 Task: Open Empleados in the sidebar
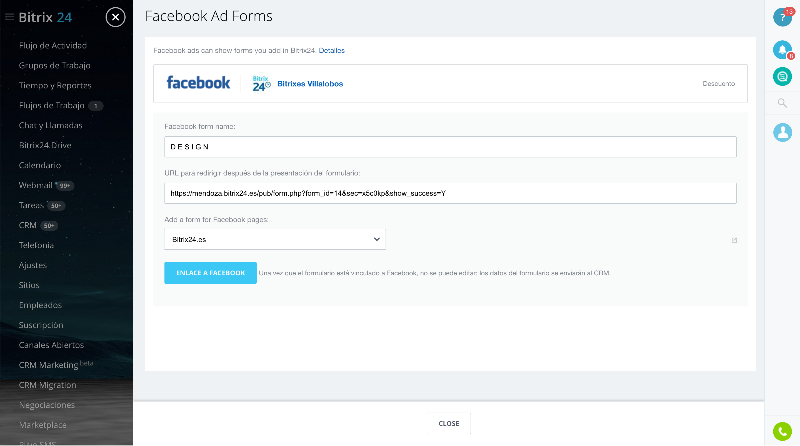40,305
